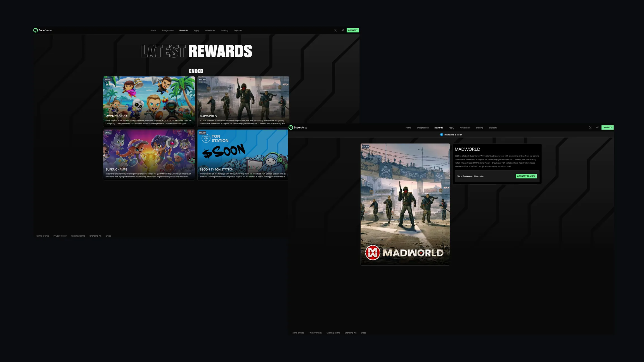The height and width of the screenshot is (362, 644).
Task: Click the Ton network icon in reward banner
Action: [441, 135]
